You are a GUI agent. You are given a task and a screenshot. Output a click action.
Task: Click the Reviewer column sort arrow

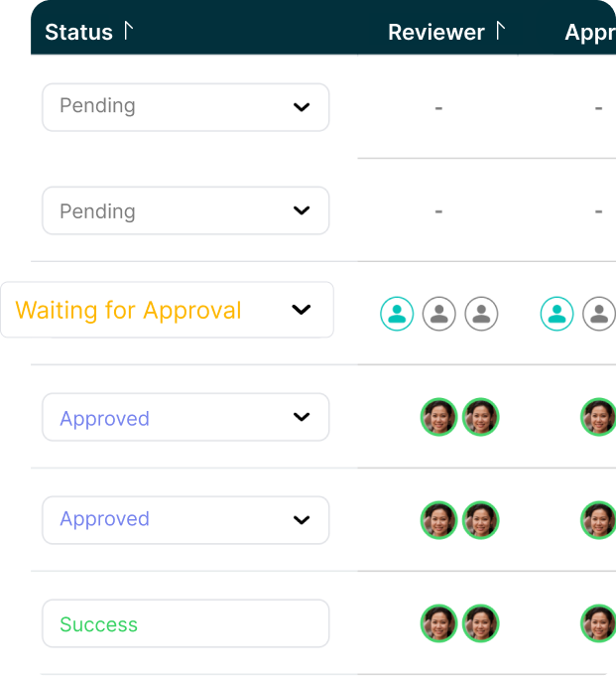tap(500, 31)
